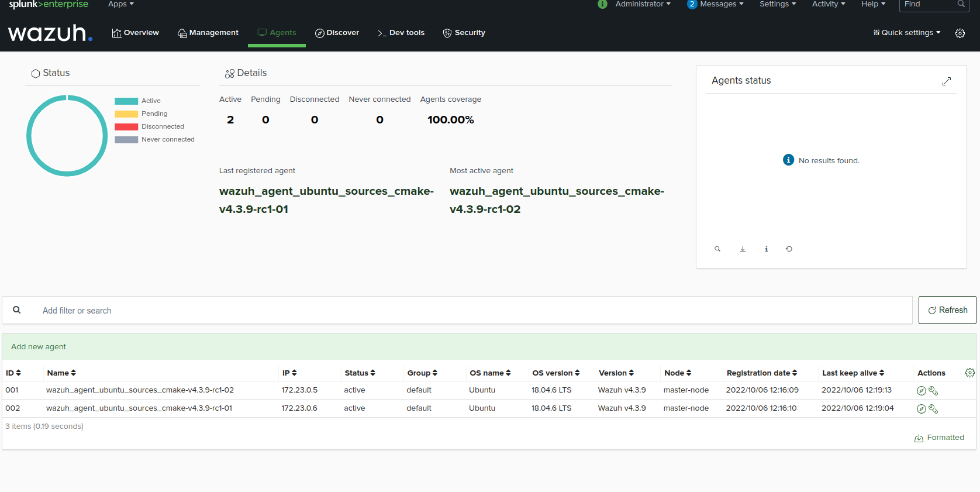
Task: Click the info icon in Agents status panel
Action: [766, 249]
